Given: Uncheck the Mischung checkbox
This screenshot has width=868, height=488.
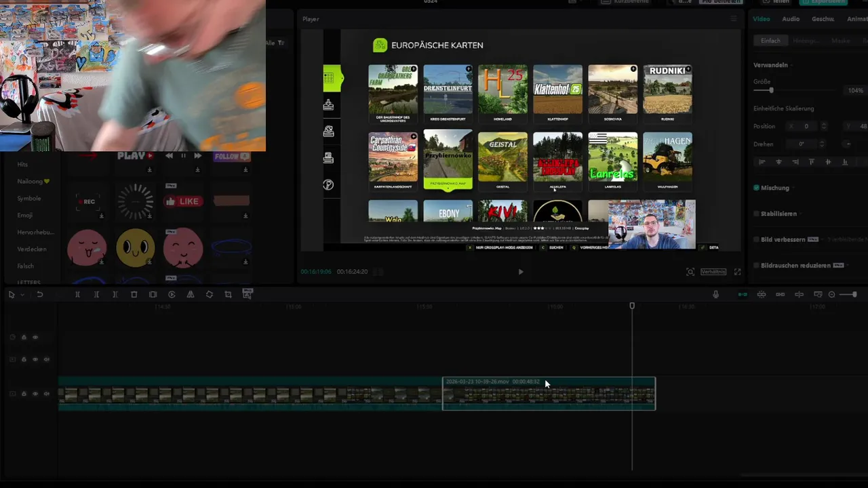Looking at the screenshot, I should pyautogui.click(x=756, y=188).
